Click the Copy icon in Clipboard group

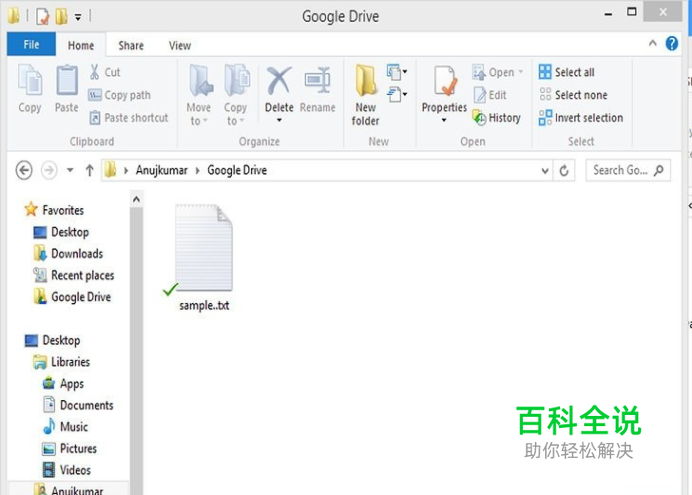[30, 80]
